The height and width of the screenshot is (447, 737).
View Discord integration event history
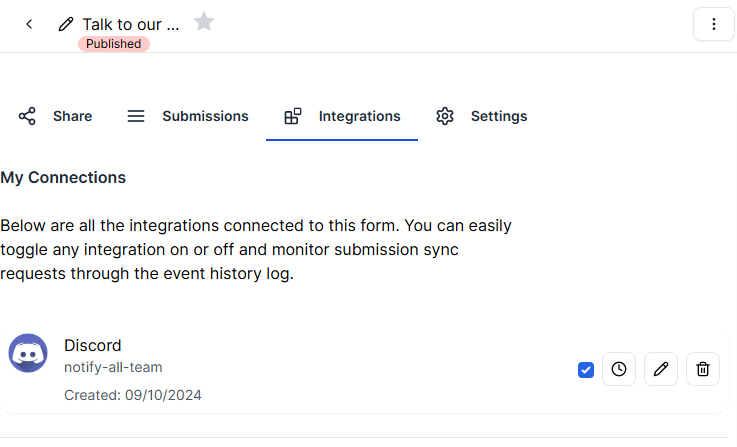point(619,370)
